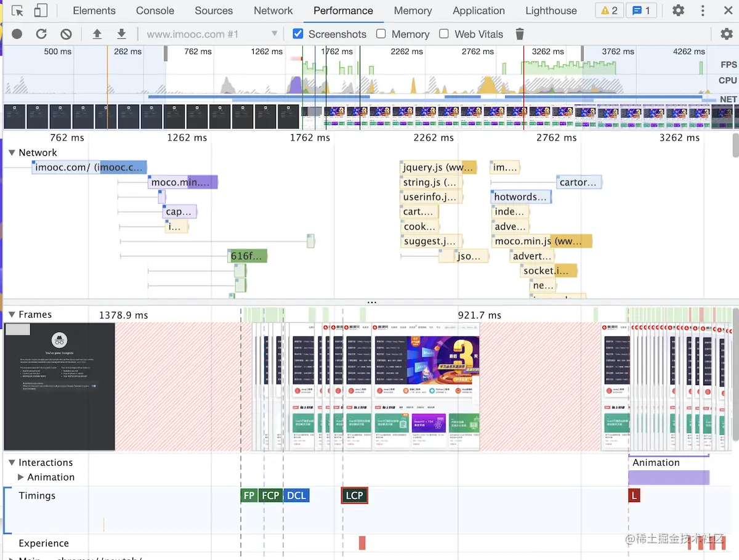Click the 921.7 ms frame duration
This screenshot has width=739, height=560.
pyautogui.click(x=479, y=315)
